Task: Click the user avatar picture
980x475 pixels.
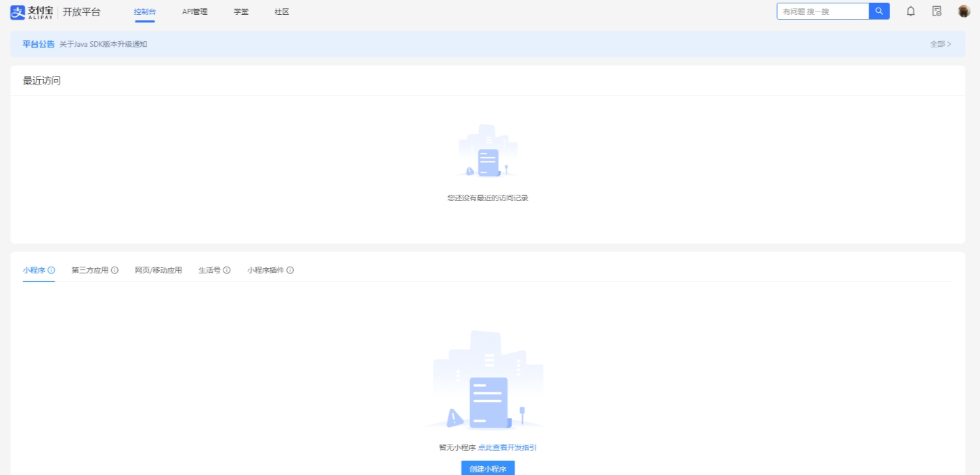Action: [964, 12]
